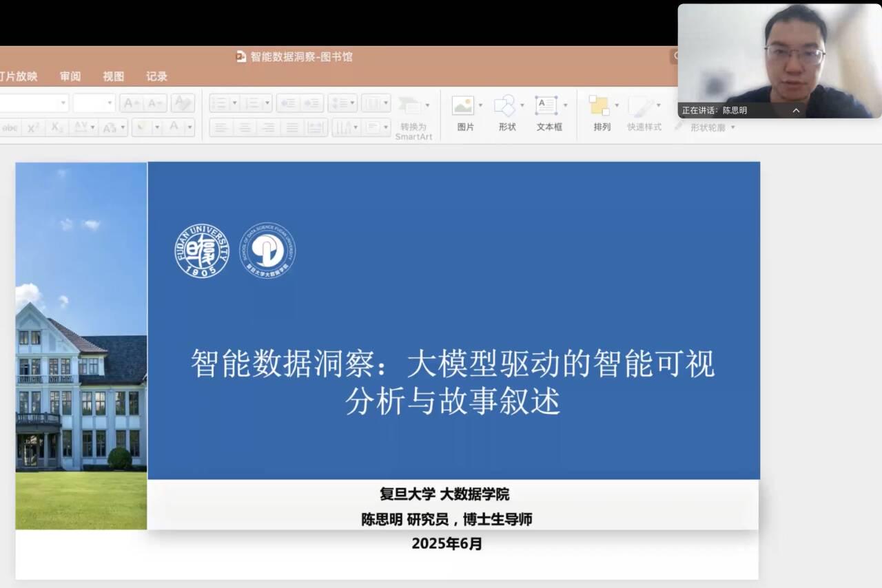Collapse the speaker video panel chevron

tap(796, 110)
